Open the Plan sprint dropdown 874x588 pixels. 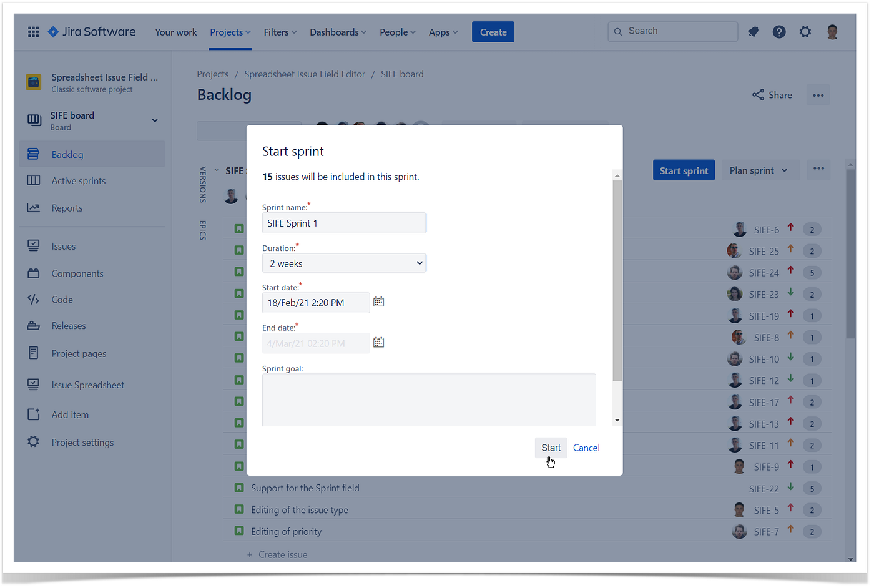click(x=760, y=170)
